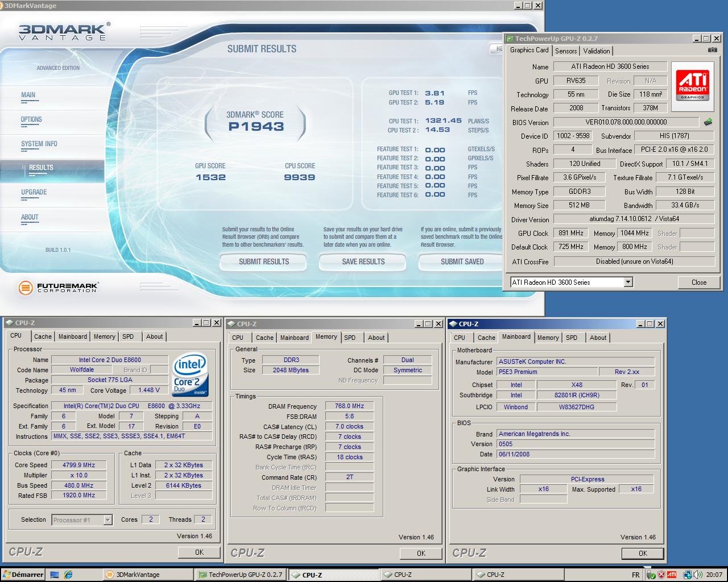
Task: Click the partially hidden HELP button in 3DMark
Action: click(497, 49)
